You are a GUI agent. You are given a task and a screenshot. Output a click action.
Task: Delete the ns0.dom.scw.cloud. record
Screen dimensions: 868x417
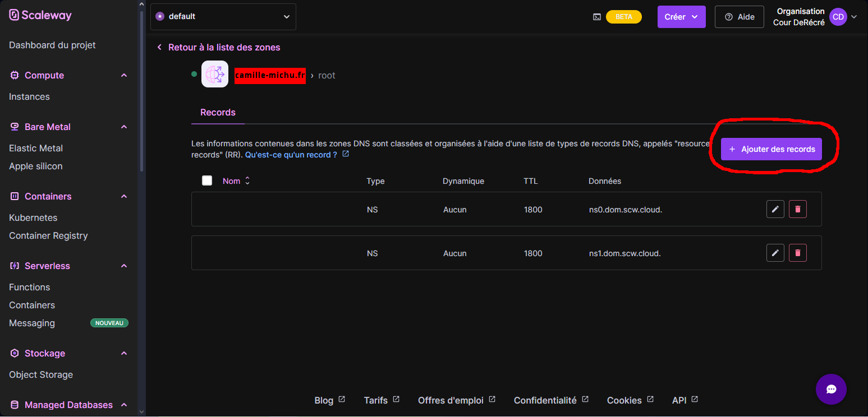point(798,209)
